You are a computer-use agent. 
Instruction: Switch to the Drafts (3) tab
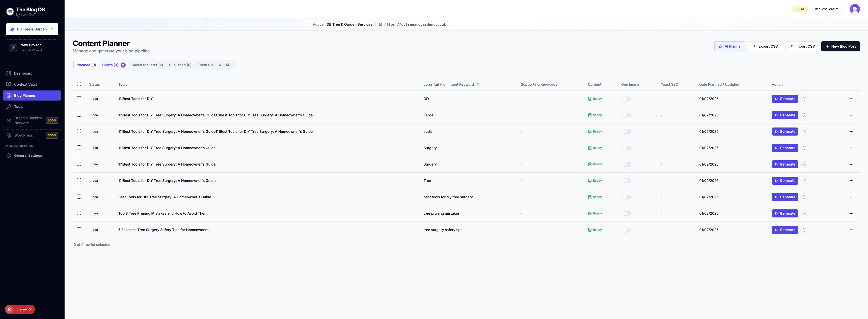110,65
